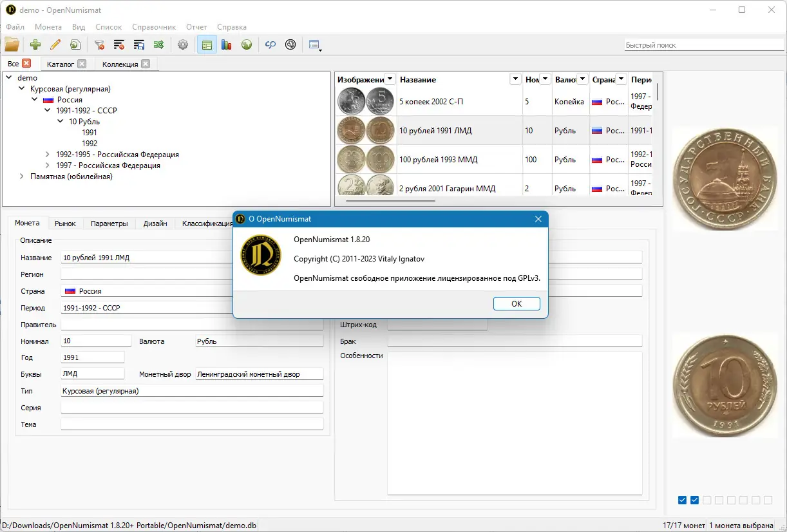Open the Справка menu
Viewport: 787px width, 532px height.
pyautogui.click(x=232, y=27)
